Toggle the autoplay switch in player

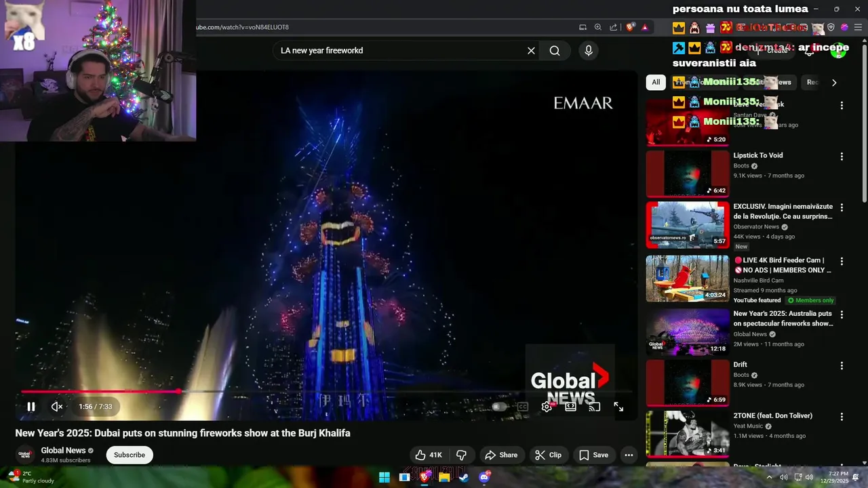498,407
